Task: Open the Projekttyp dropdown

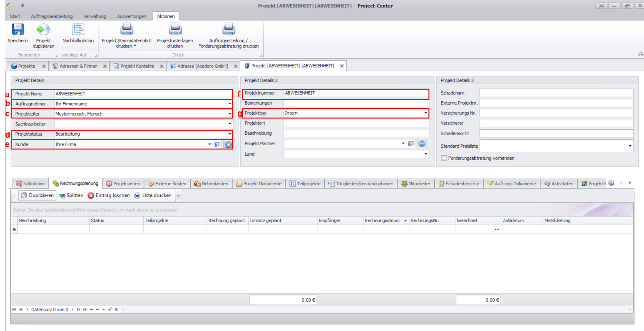Action: pyautogui.click(x=426, y=113)
